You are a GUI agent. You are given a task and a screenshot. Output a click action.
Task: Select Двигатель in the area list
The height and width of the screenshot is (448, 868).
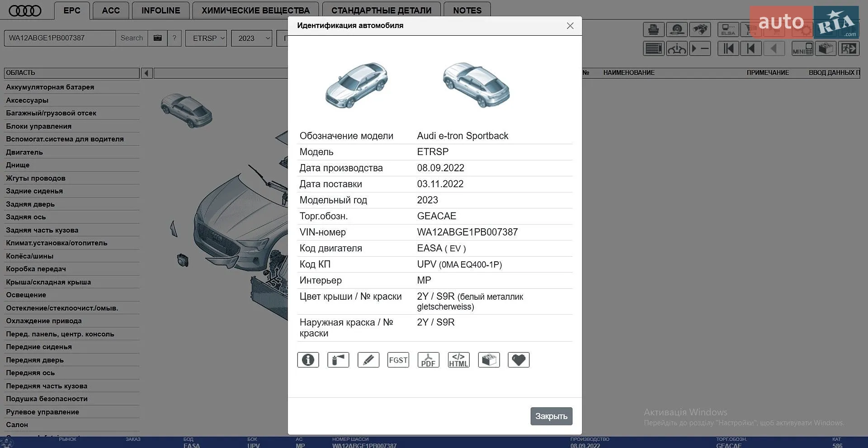click(x=72, y=152)
